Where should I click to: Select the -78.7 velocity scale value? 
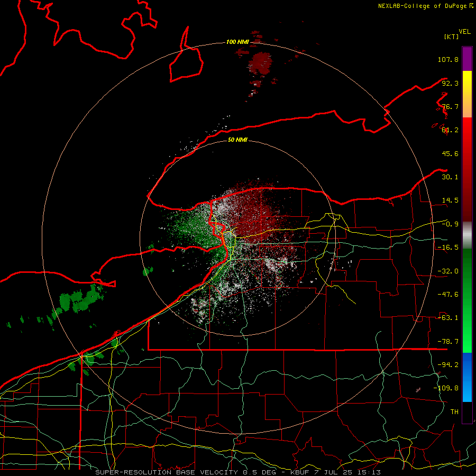pos(448,342)
